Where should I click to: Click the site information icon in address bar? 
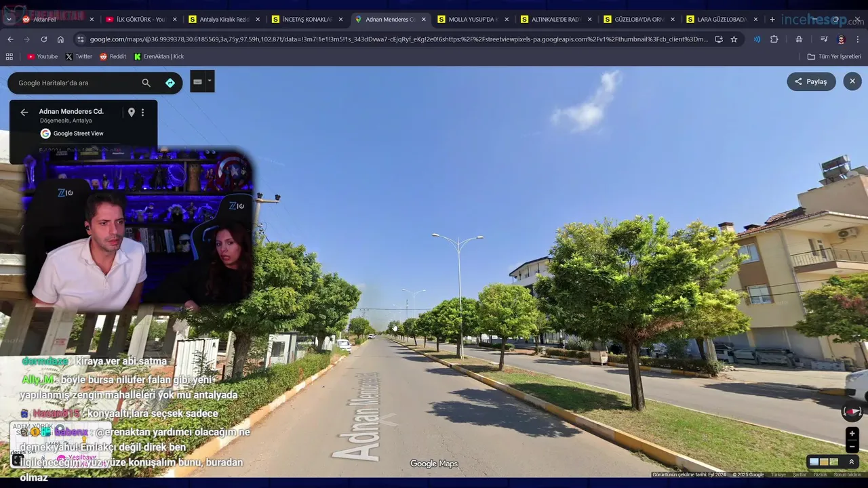pos(81,39)
